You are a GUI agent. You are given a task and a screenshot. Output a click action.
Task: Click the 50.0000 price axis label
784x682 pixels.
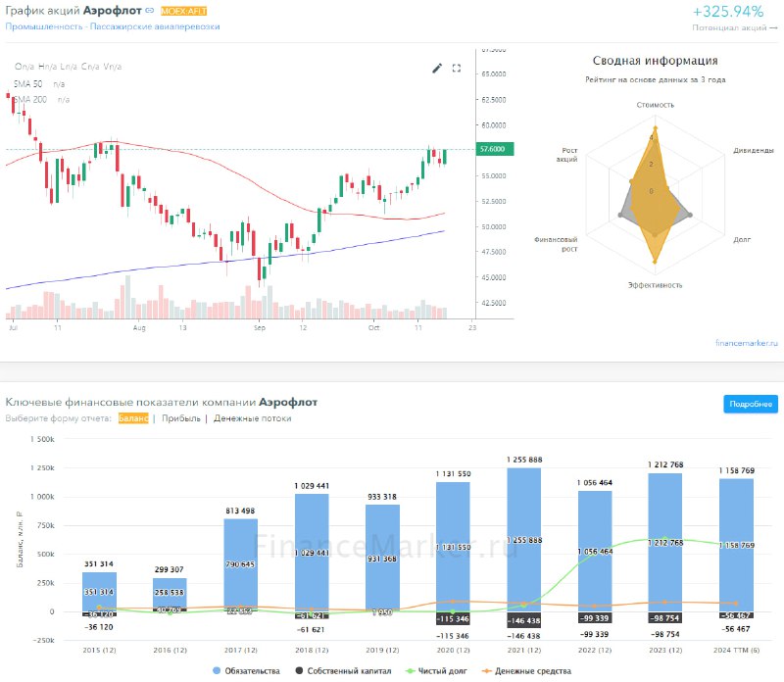pos(494,226)
